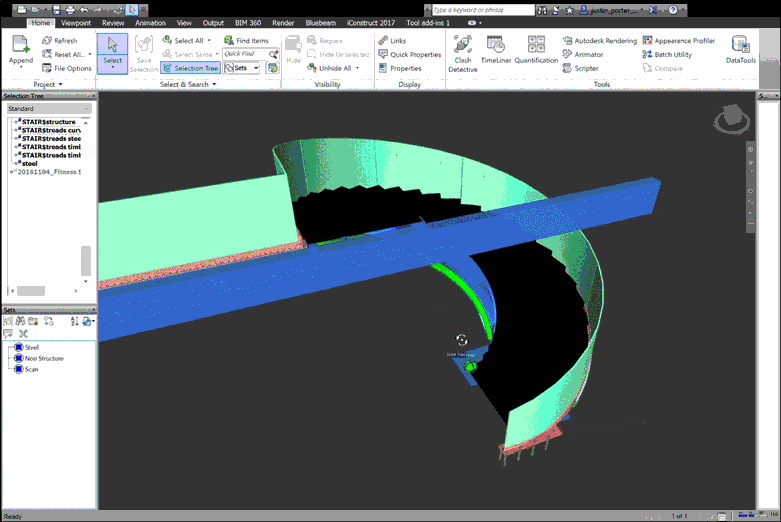Image resolution: width=781 pixels, height=522 pixels.
Task: Open the Append dropdown arrow
Action: (x=21, y=67)
